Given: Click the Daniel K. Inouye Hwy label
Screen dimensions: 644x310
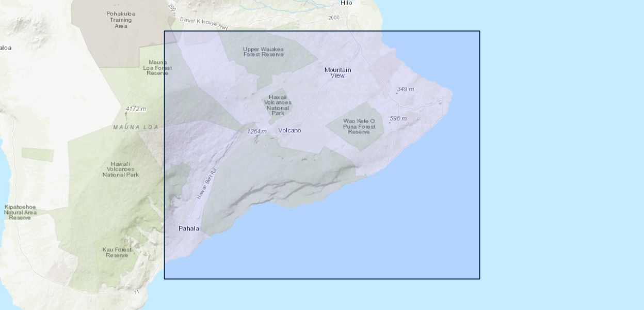Looking at the screenshot, I should click(x=204, y=23).
